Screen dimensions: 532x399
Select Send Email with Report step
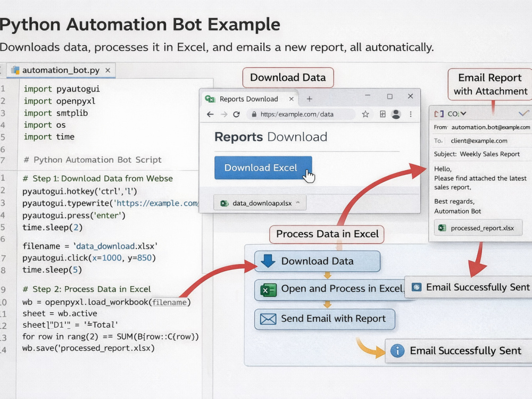click(x=325, y=319)
